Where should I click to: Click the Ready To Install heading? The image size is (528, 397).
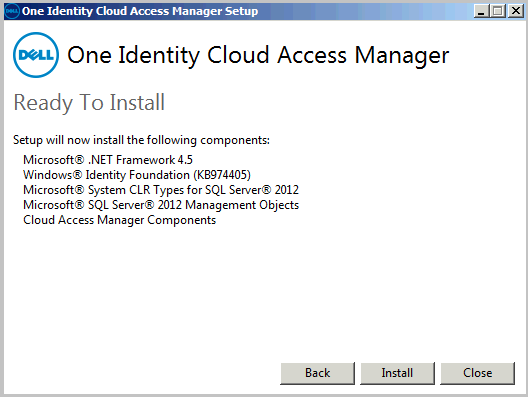89,103
